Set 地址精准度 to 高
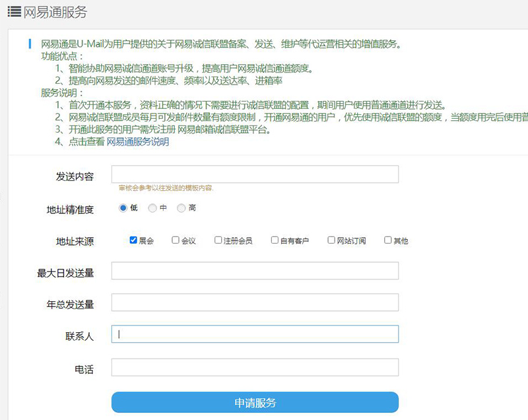Image resolution: width=528 pixels, height=420 pixels. [181, 208]
